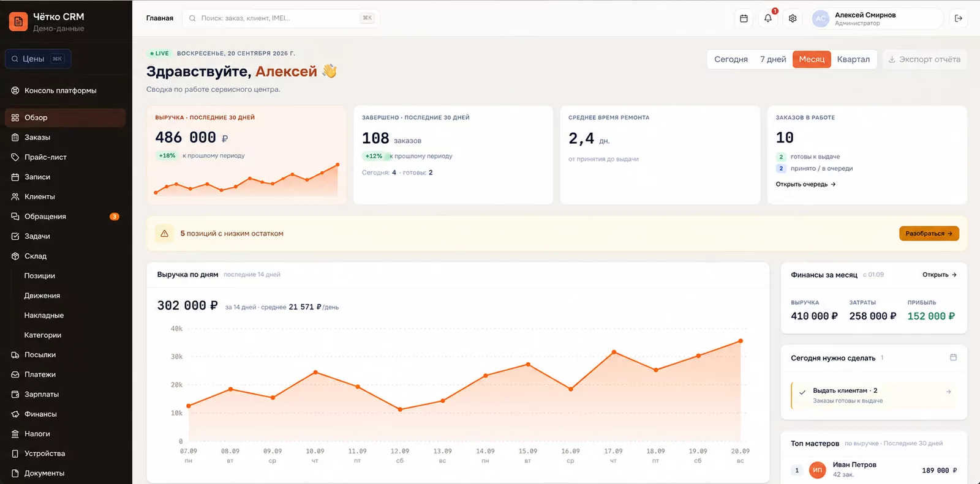Click warning triangle icon in low stock banner
The height and width of the screenshot is (484, 980).
pos(164,234)
